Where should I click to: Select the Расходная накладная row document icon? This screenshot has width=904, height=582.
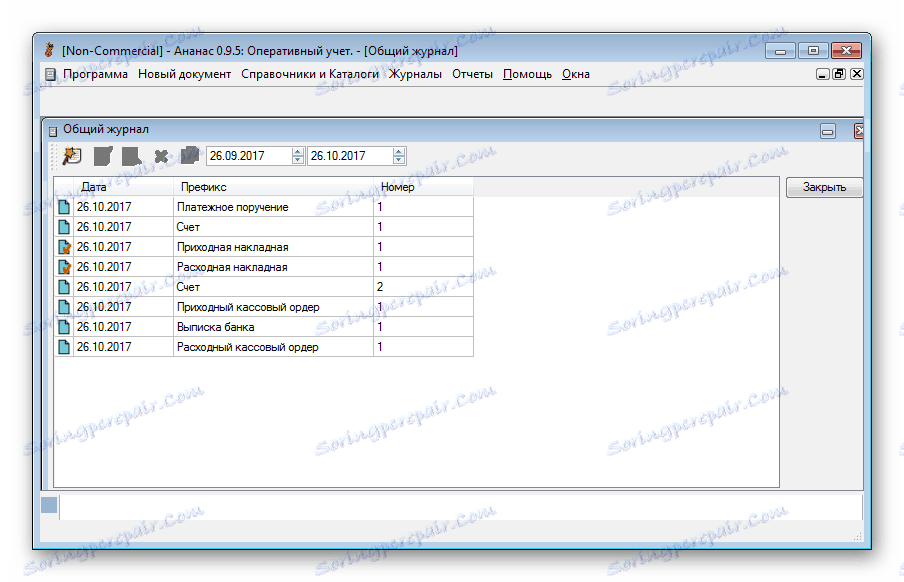[64, 267]
